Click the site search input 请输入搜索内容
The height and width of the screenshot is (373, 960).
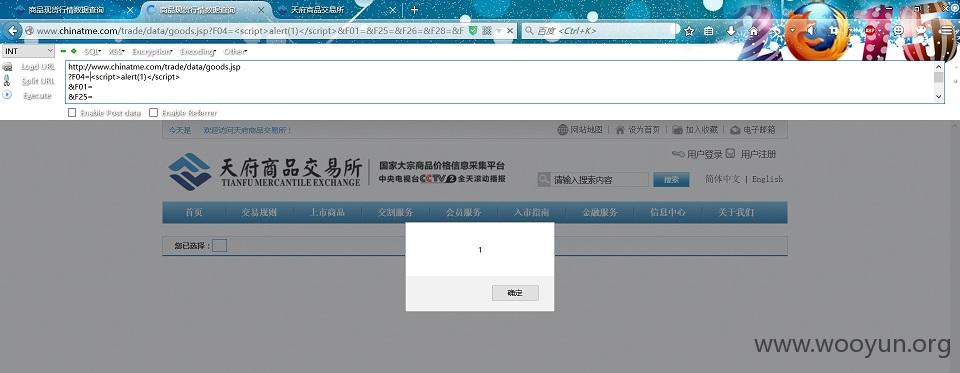599,180
